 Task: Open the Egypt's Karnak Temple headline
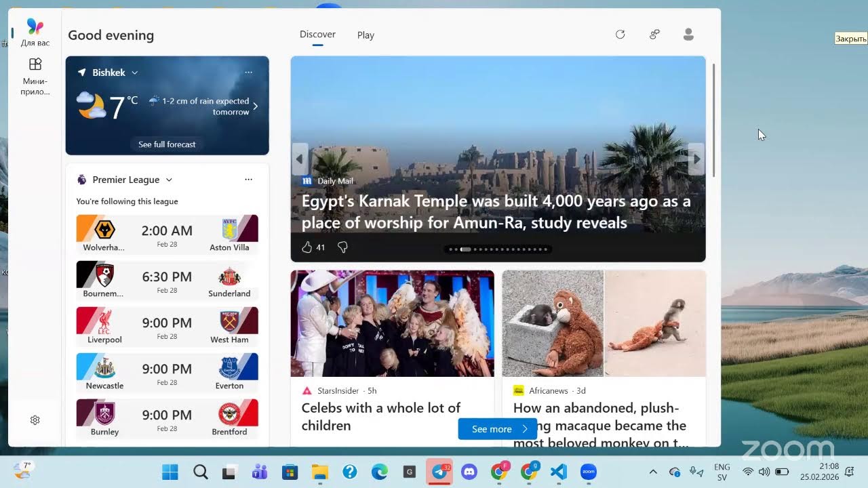(496, 212)
